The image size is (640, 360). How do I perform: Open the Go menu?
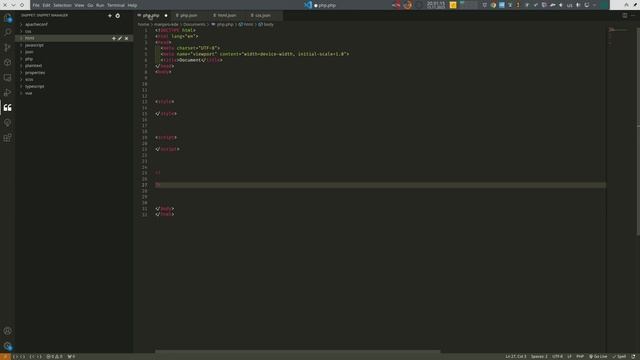(90, 5)
